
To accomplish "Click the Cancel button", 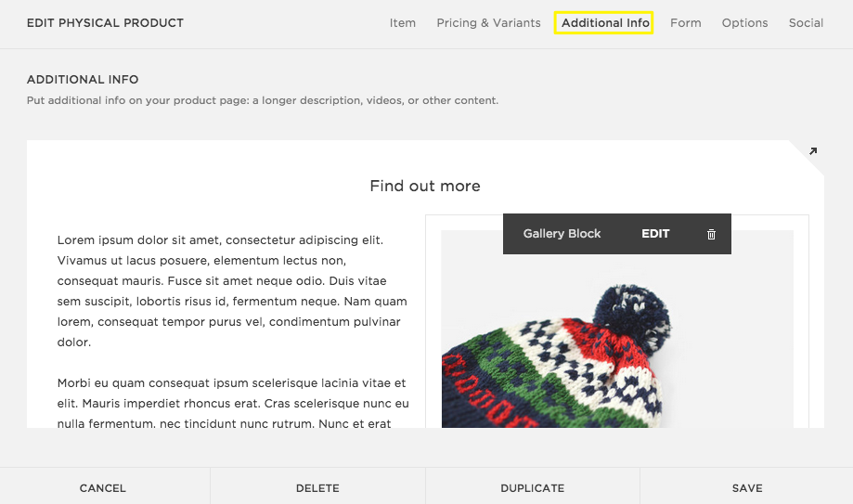I will (x=103, y=487).
